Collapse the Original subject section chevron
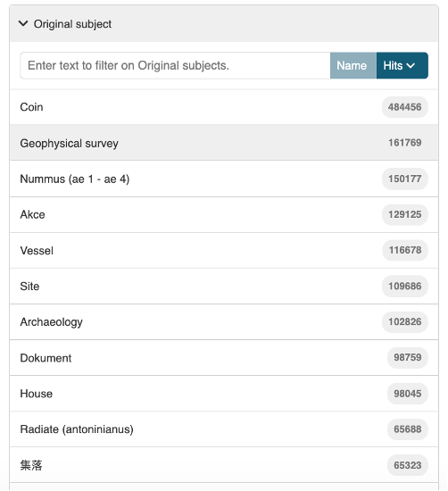Screen dimensions: 448x491 point(23,23)
